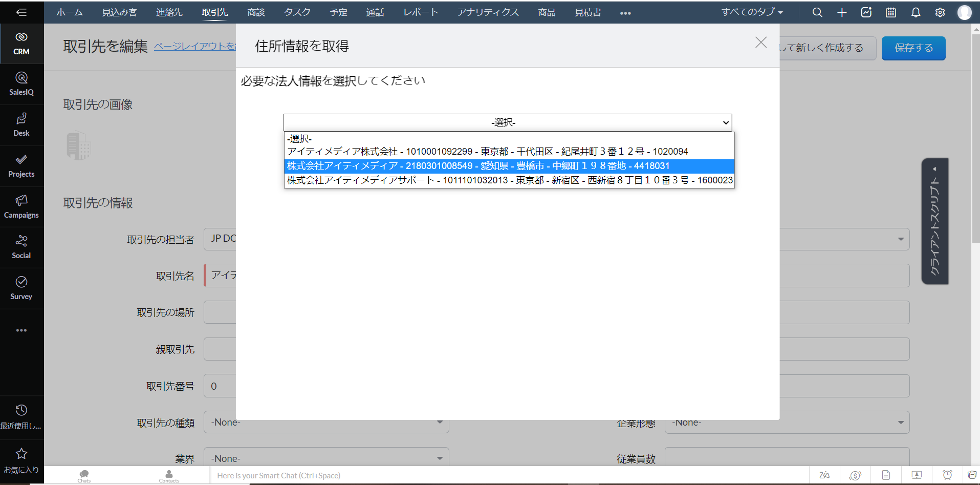
Task: Open SalesIQ from the sidebar
Action: (21, 85)
